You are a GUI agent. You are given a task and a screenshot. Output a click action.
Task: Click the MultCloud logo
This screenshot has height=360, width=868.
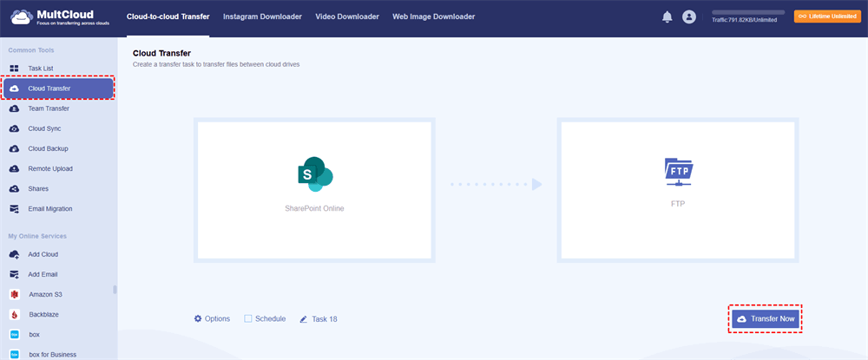click(x=60, y=17)
